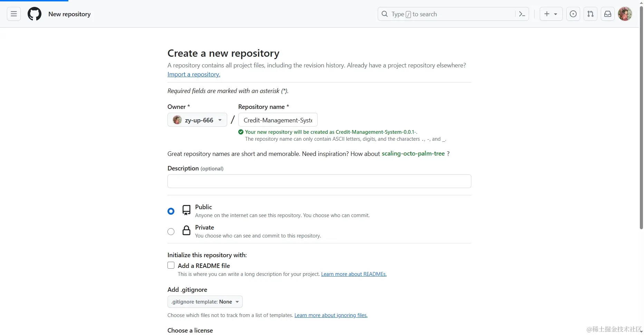Open Learn more about READMEs link

[x=354, y=274]
